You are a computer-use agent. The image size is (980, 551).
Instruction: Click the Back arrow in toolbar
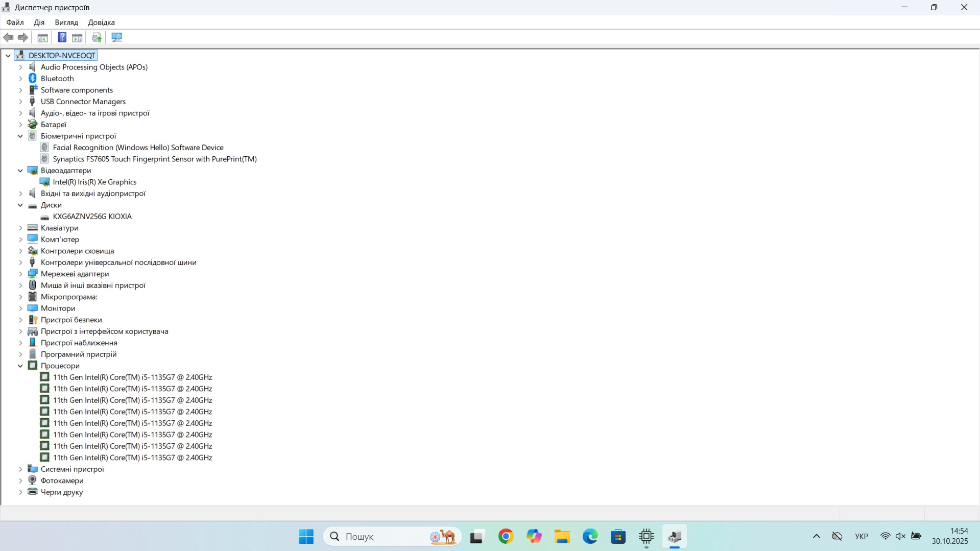click(9, 37)
